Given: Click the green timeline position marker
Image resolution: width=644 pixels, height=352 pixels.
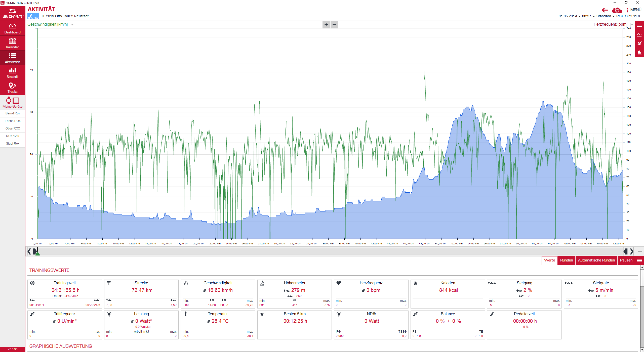Looking at the screenshot, I should 37,253.
